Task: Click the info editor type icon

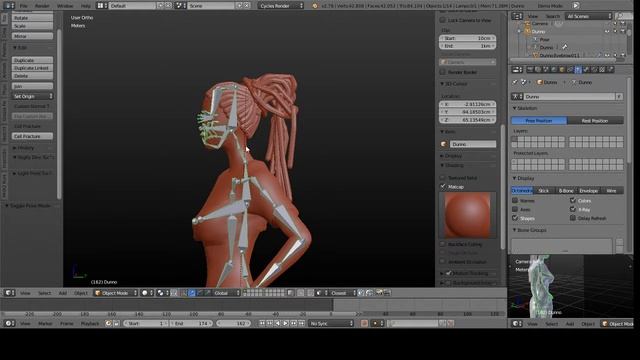Action: pyautogui.click(x=9, y=6)
